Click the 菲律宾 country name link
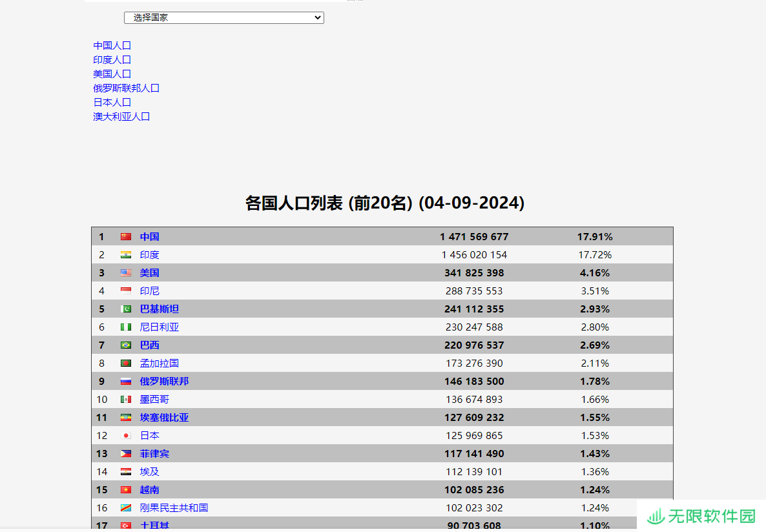The width and height of the screenshot is (766, 532). tap(154, 454)
